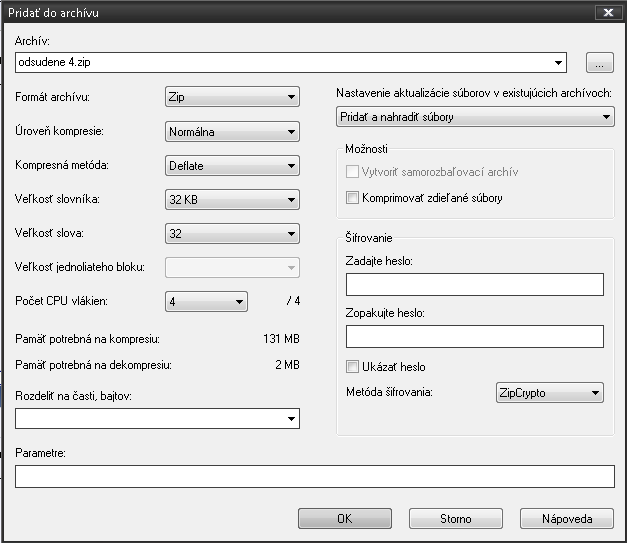Toggle the Ukázať heslo checkbox
627x543 pixels.
pos(352,367)
